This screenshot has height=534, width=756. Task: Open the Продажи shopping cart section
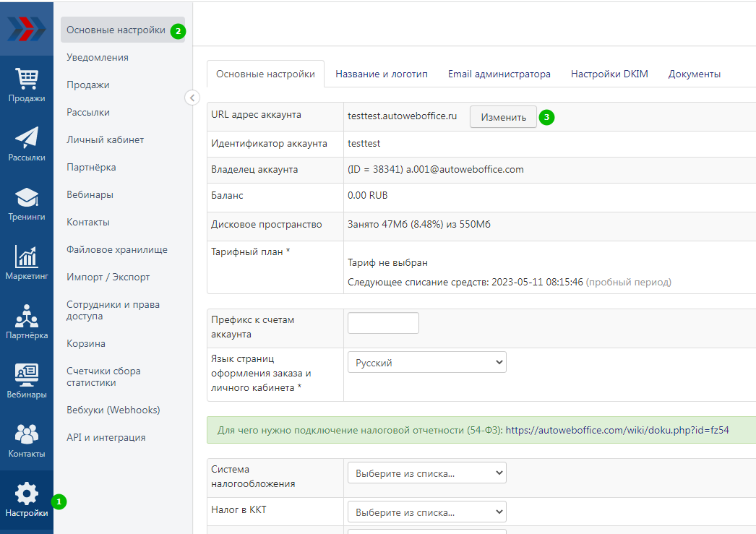(x=27, y=78)
